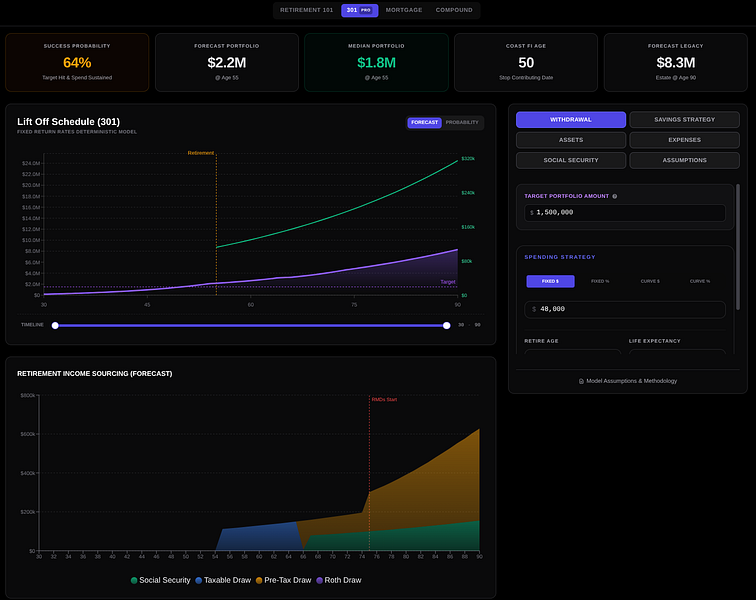Select the Forecast chart mode
The height and width of the screenshot is (600, 756).
[x=424, y=123]
